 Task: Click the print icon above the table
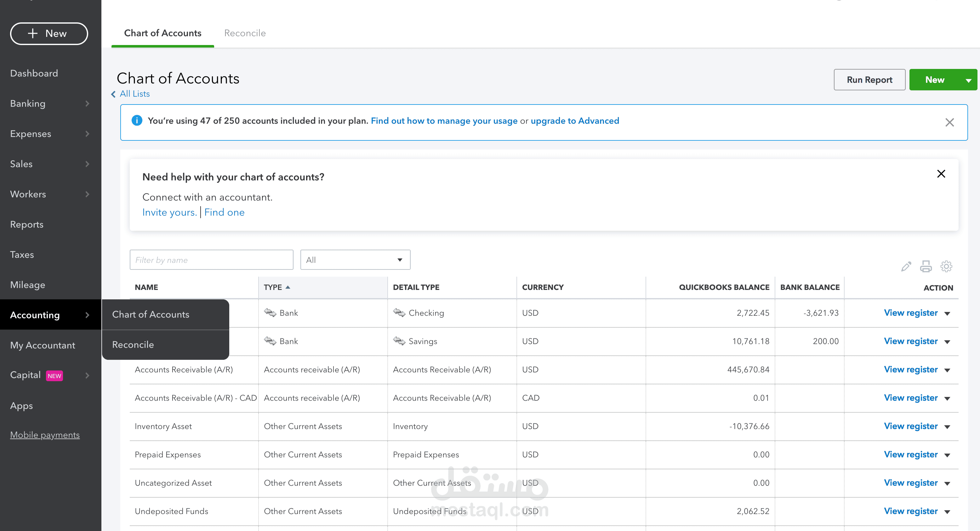[926, 266]
